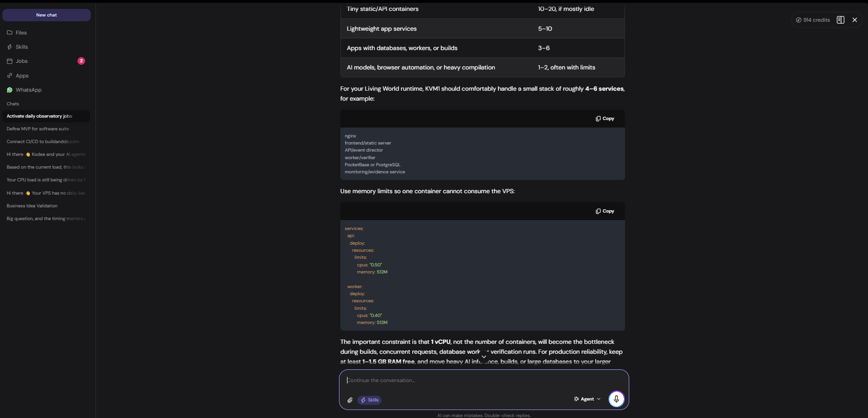Open chat 'Connect CI/CD to buildanddo.com'
868x418 pixels.
pyautogui.click(x=46, y=142)
